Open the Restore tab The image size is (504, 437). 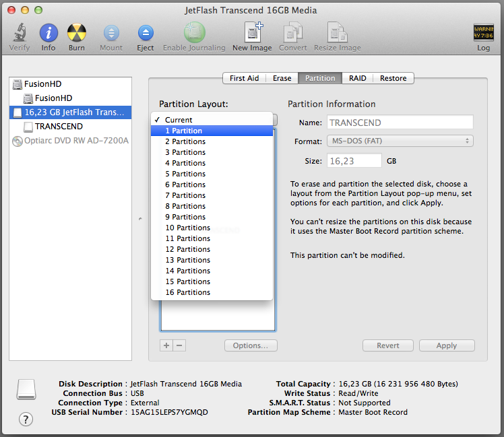coord(393,78)
